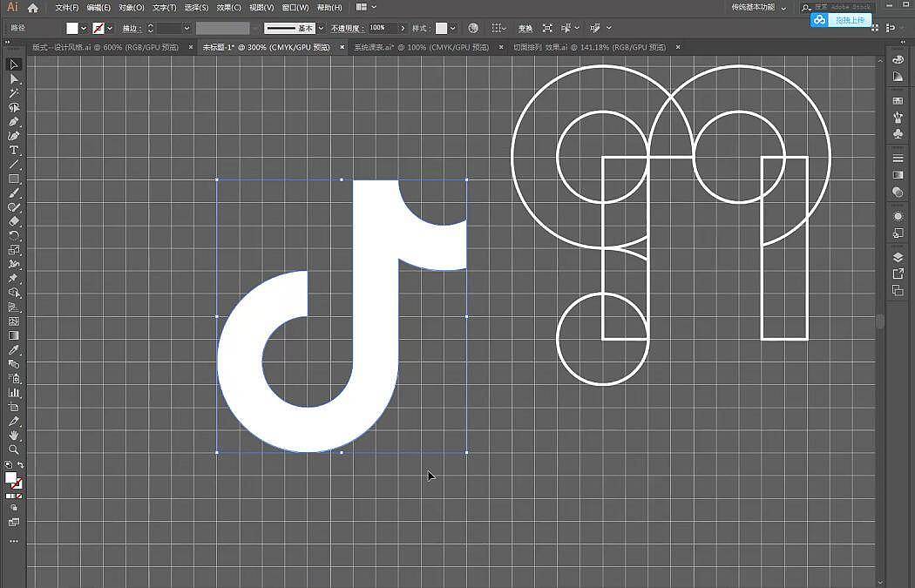Select the Width tool
This screenshot has width=915, height=588.
[14, 264]
